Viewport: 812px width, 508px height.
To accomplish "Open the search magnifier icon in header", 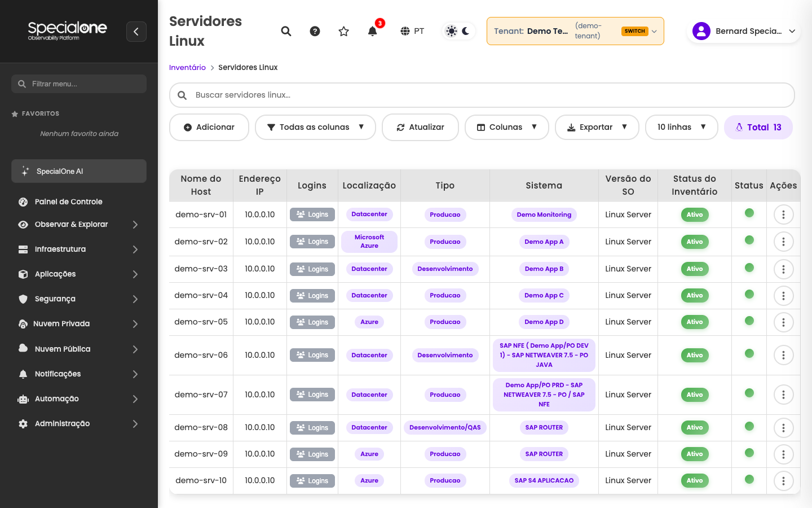I will point(286,31).
